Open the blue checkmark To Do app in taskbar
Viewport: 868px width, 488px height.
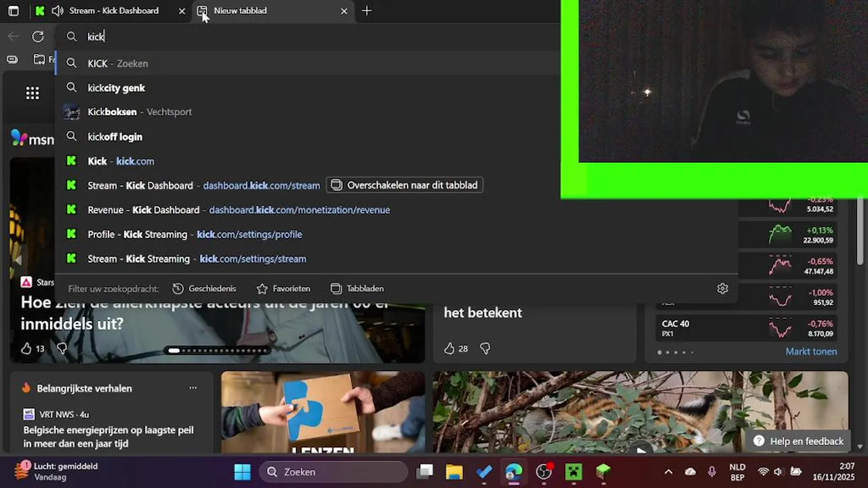click(x=484, y=472)
